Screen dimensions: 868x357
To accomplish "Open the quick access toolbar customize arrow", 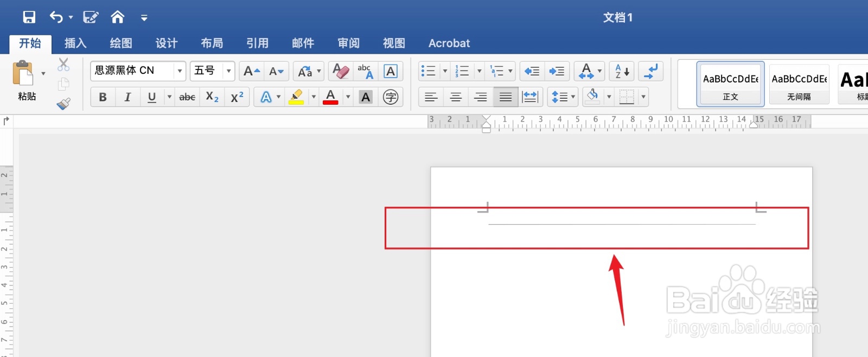I will pos(144,18).
